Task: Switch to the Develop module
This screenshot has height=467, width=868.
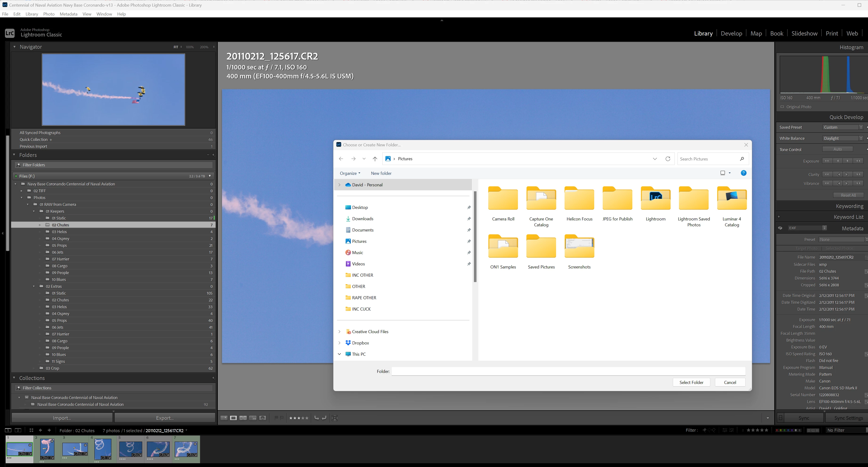Action: point(731,33)
